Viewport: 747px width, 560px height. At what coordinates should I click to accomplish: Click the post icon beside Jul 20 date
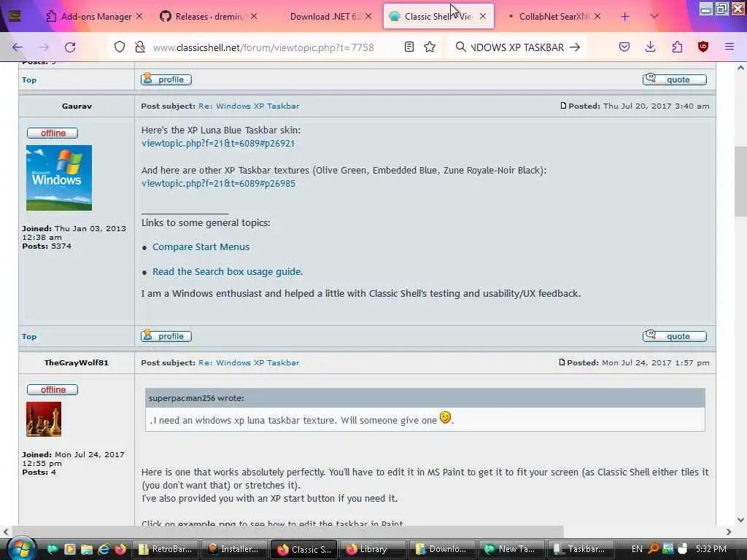tap(563, 106)
